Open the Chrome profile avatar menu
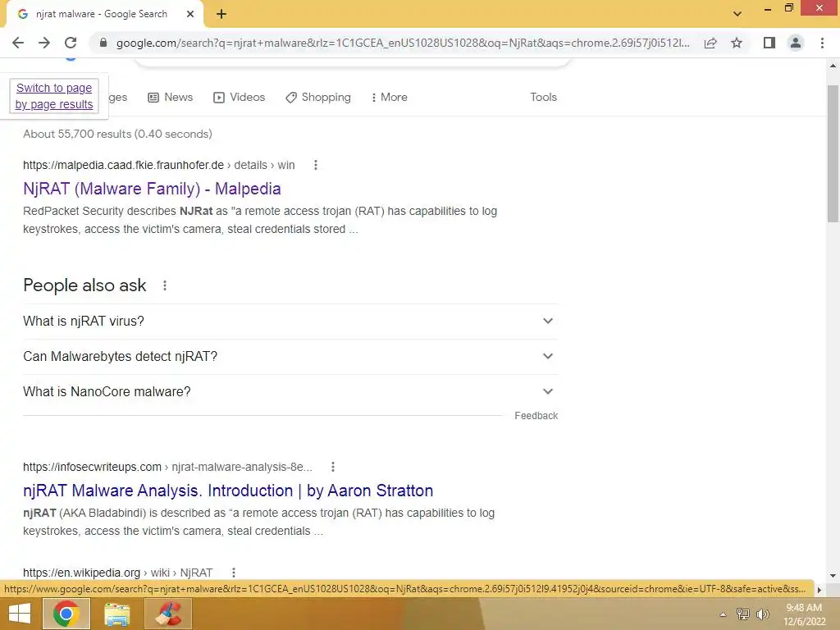Image resolution: width=840 pixels, height=630 pixels. pyautogui.click(x=796, y=43)
